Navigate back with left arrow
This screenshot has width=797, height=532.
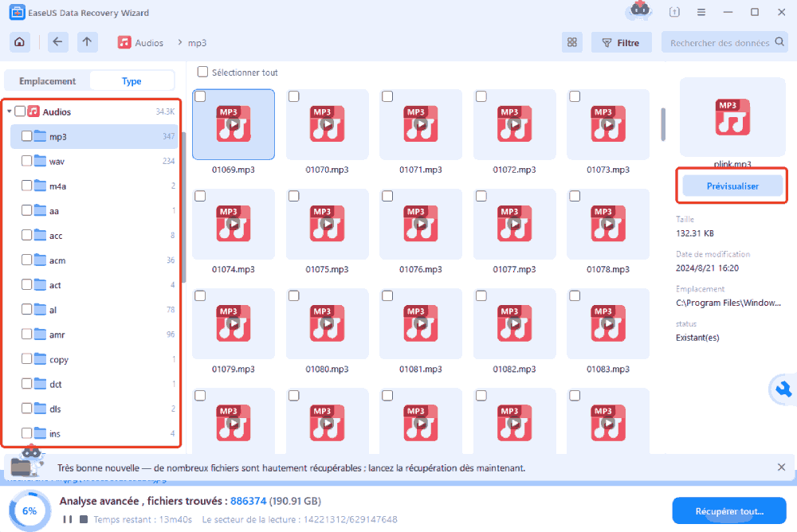pyautogui.click(x=57, y=42)
